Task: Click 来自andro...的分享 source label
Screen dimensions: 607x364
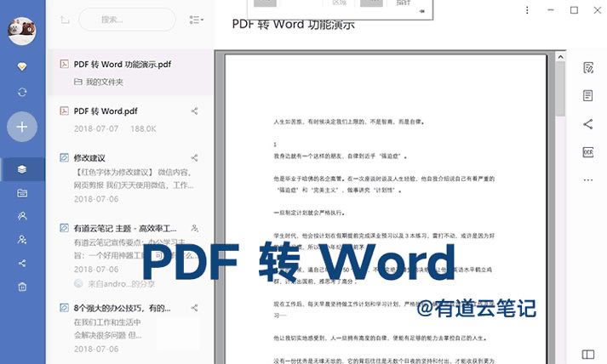Action: [121, 284]
